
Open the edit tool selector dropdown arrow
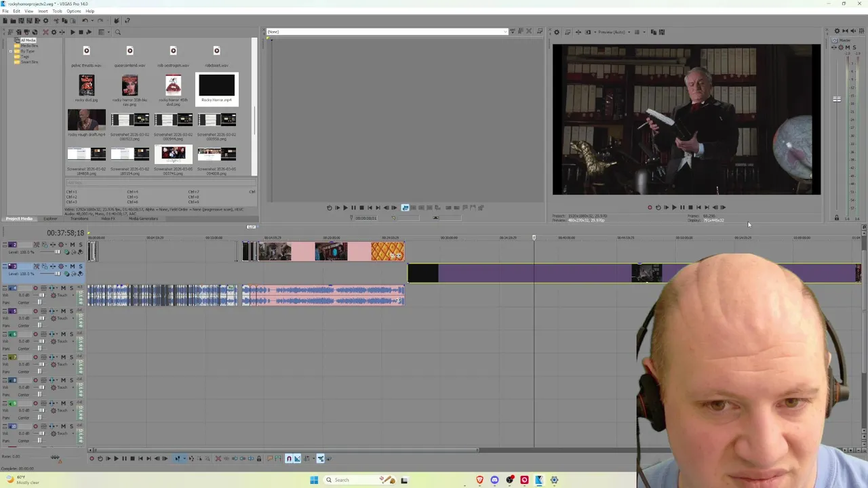184,459
